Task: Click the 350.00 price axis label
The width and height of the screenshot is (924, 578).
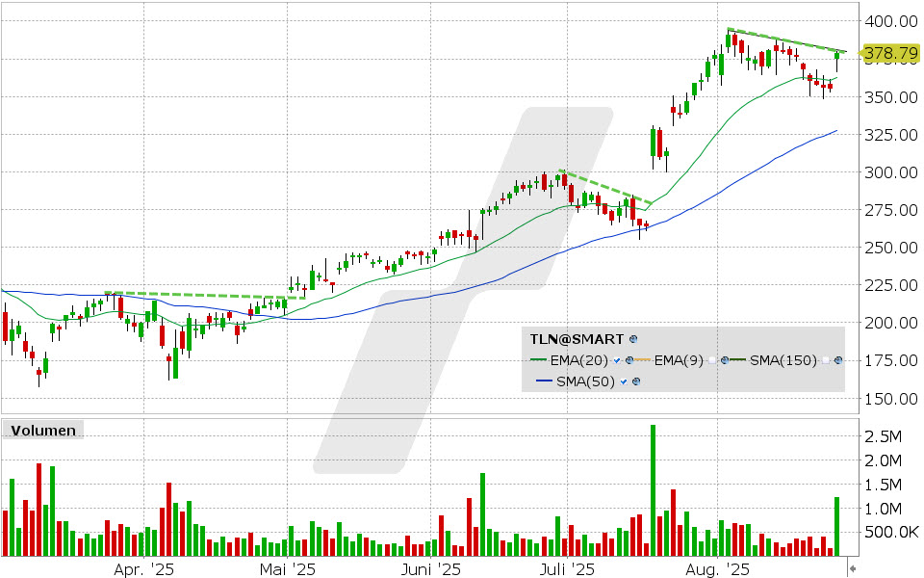Action: tap(890, 96)
